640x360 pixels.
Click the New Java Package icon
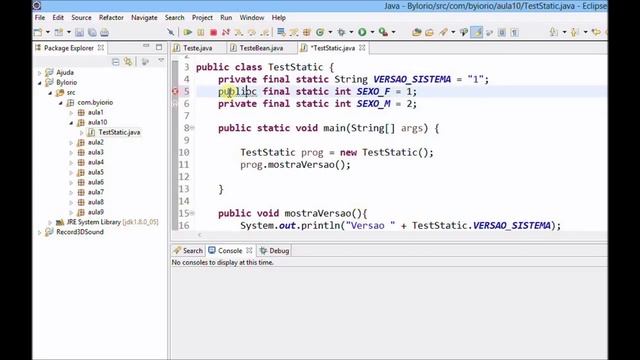307,32
